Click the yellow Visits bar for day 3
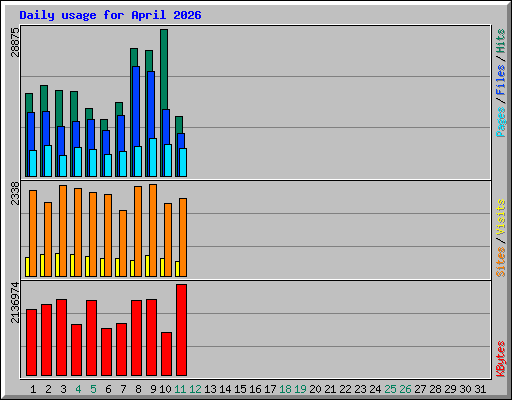The width and height of the screenshot is (512, 400). [x=57, y=265]
